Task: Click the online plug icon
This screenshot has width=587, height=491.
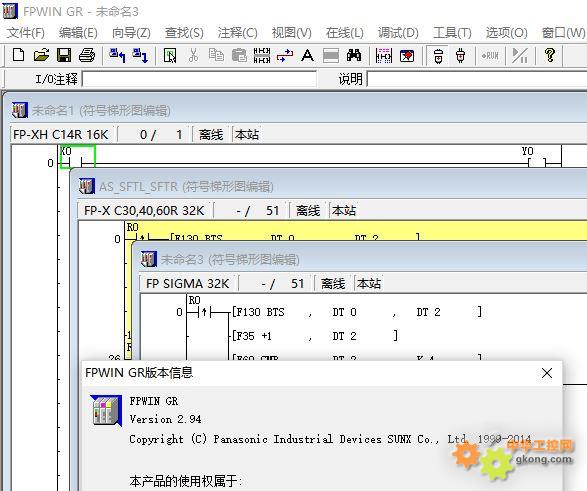Action: tap(460, 55)
